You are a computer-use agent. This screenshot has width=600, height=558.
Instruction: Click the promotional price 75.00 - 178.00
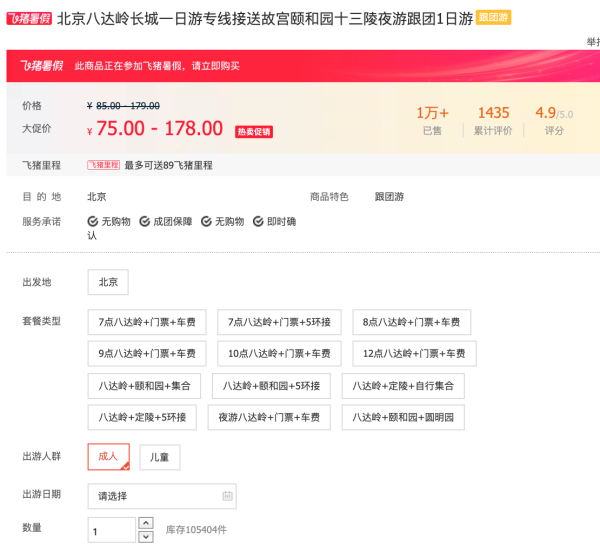159,129
